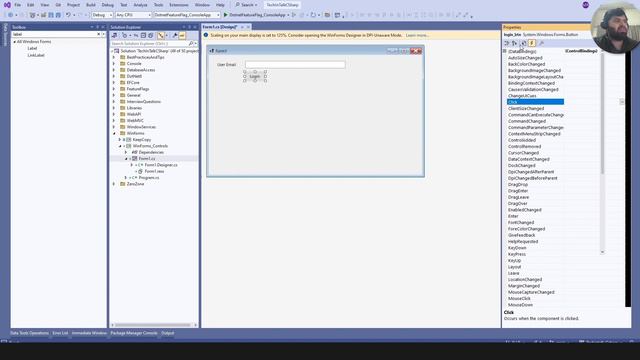Viewport: 640px width, 360px height.
Task: Click the Start Without Debugging outline play icon
Action: pos(293,15)
